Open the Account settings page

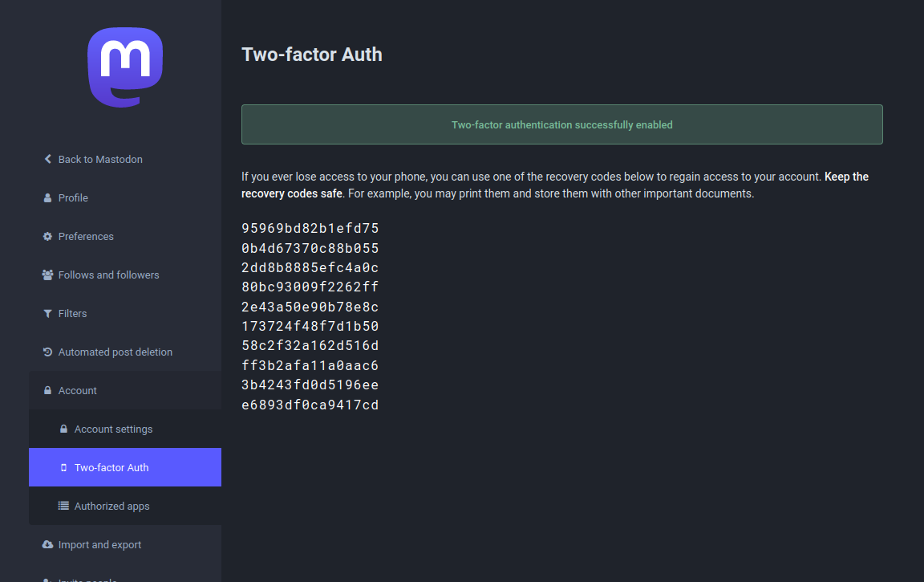tap(113, 429)
